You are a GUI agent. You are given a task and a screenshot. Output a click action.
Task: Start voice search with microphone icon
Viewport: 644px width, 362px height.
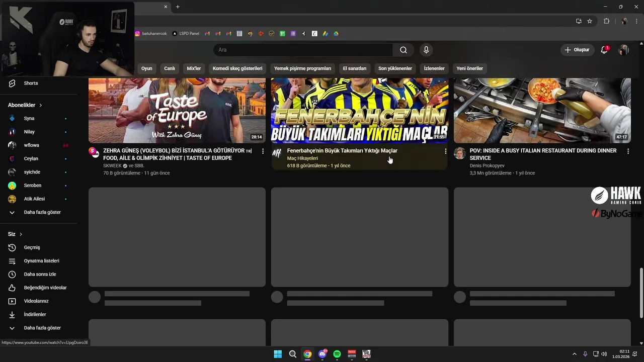[426, 50]
